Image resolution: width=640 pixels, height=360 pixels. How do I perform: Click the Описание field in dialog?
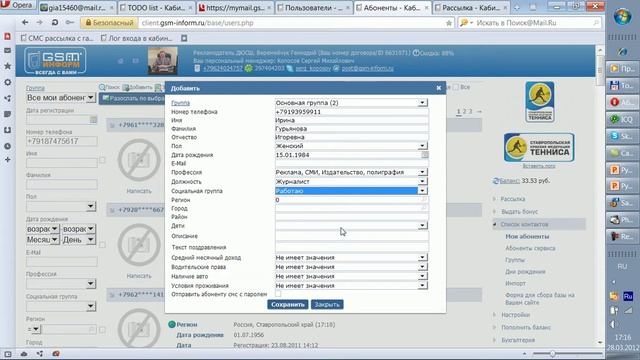point(351,236)
